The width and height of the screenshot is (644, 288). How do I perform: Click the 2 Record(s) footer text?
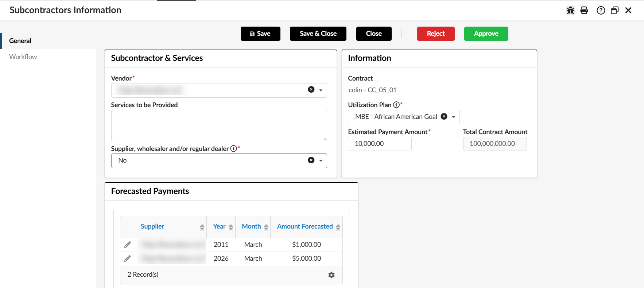click(x=143, y=275)
